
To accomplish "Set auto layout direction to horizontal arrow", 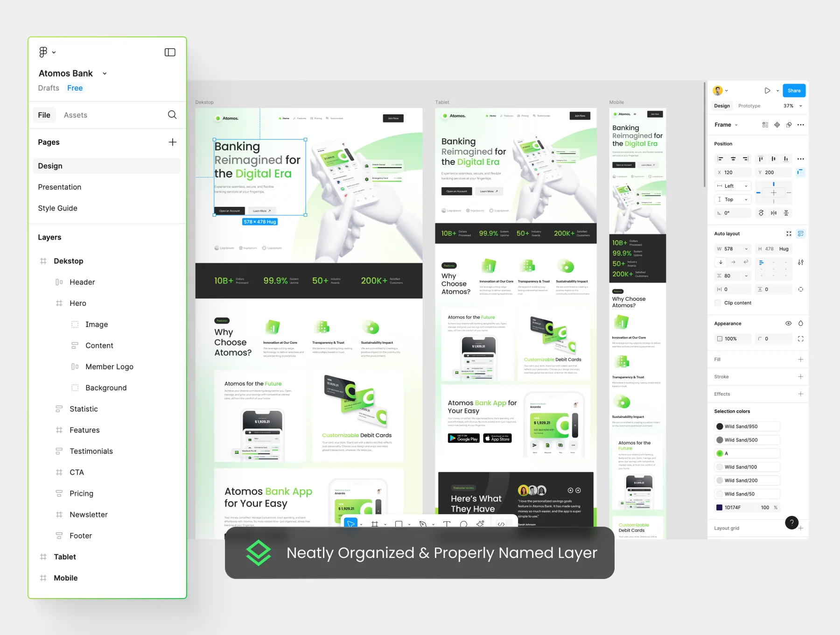I will point(733,262).
